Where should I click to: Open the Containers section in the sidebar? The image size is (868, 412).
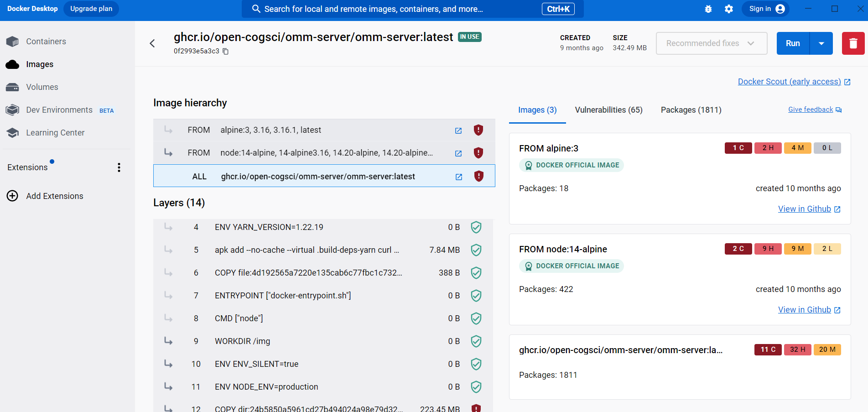tap(46, 41)
